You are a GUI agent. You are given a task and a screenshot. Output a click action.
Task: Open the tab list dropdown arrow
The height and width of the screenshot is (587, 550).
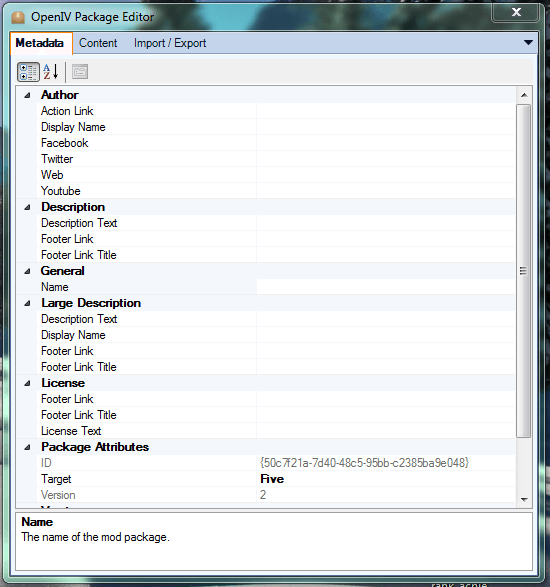tap(528, 43)
